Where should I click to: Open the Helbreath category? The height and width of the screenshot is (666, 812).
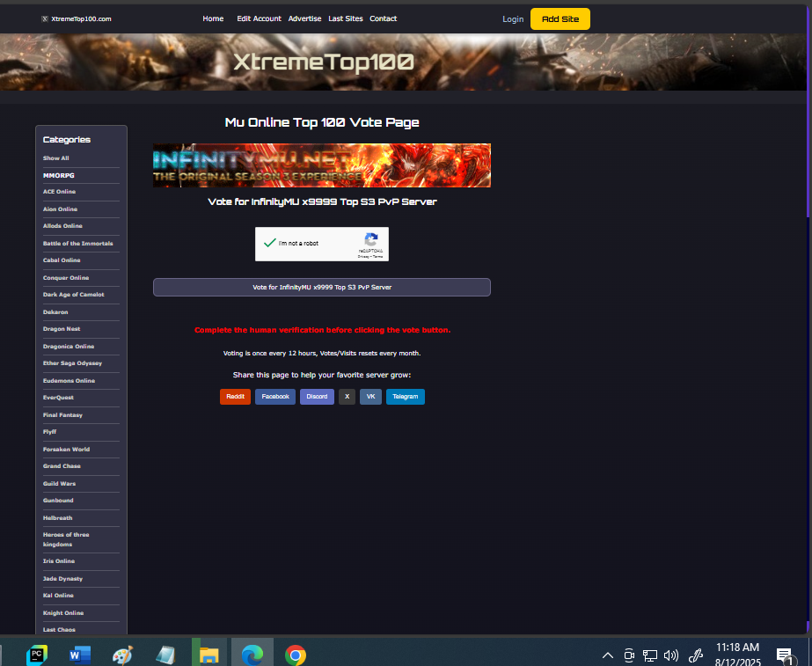(x=57, y=518)
